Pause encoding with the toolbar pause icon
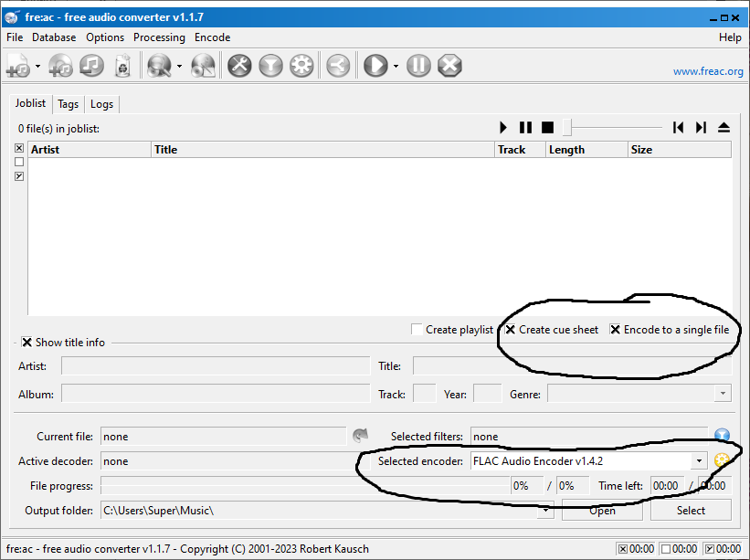This screenshot has width=750, height=560. coord(418,66)
